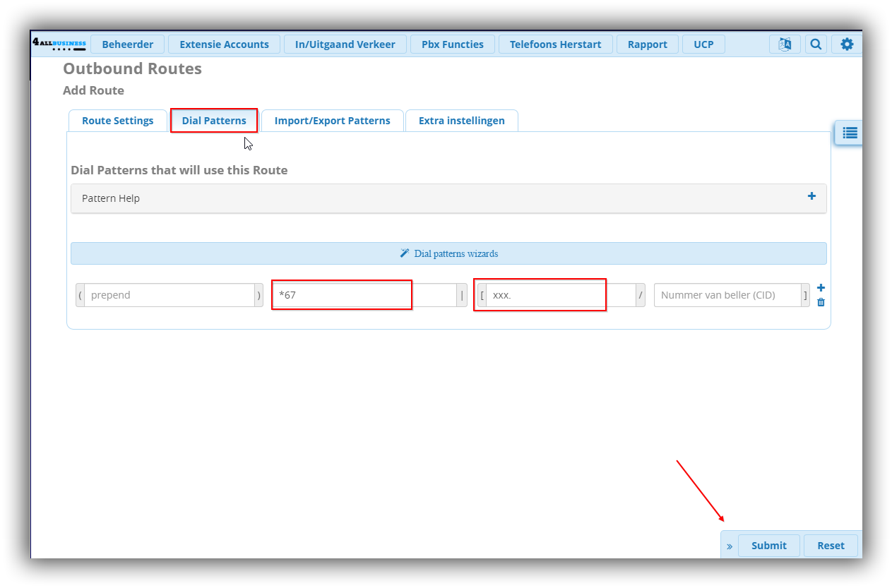This screenshot has height=588, width=892.
Task: Open the In/Uitgaand Verkeer menu
Action: coord(345,44)
